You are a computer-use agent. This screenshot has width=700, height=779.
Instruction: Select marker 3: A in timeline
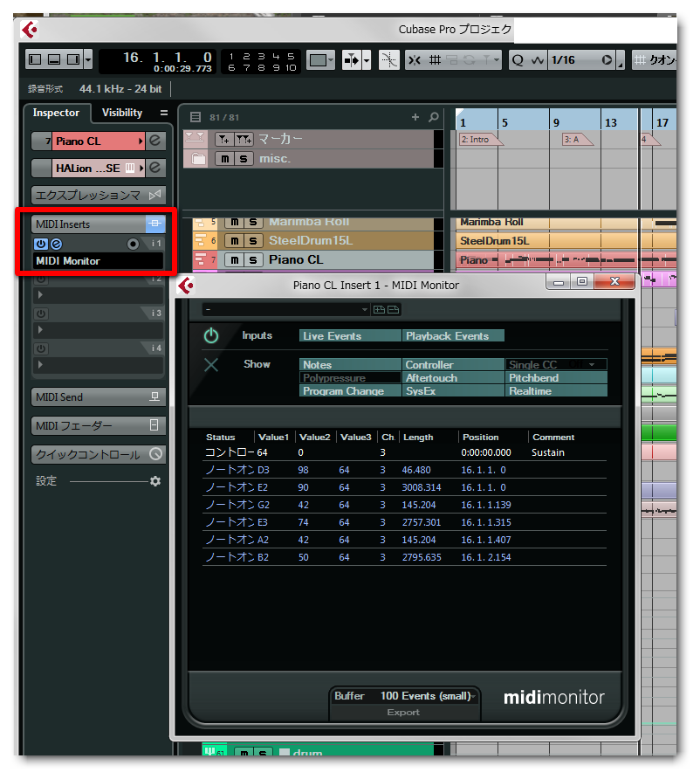(x=577, y=140)
